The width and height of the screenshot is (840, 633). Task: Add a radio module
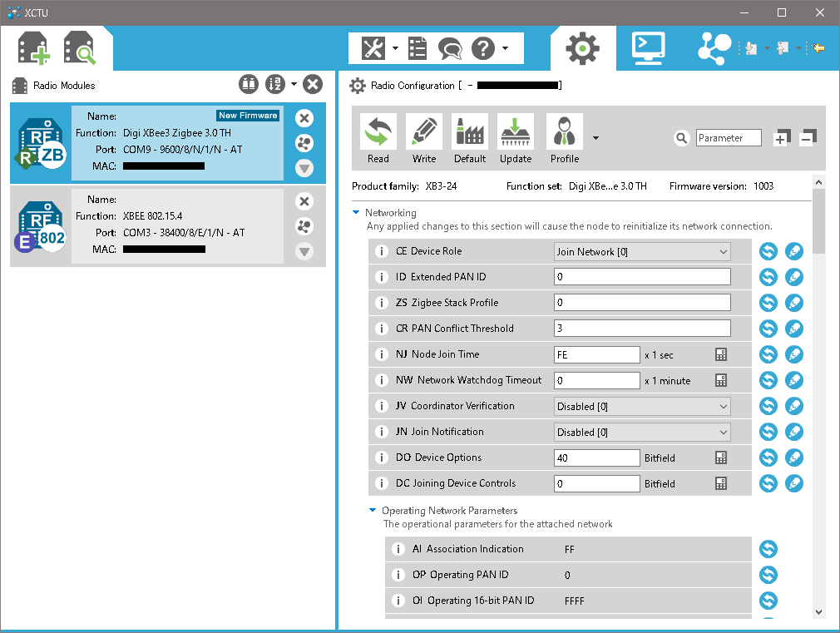[x=34, y=48]
